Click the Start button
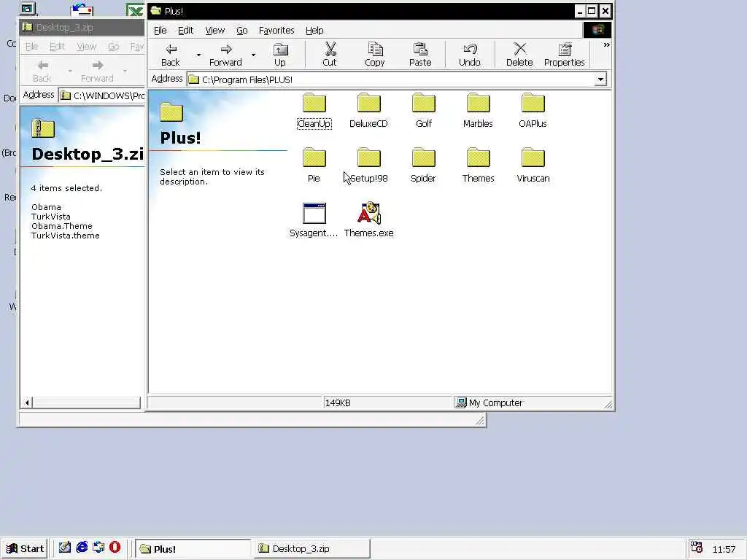 coord(24,548)
